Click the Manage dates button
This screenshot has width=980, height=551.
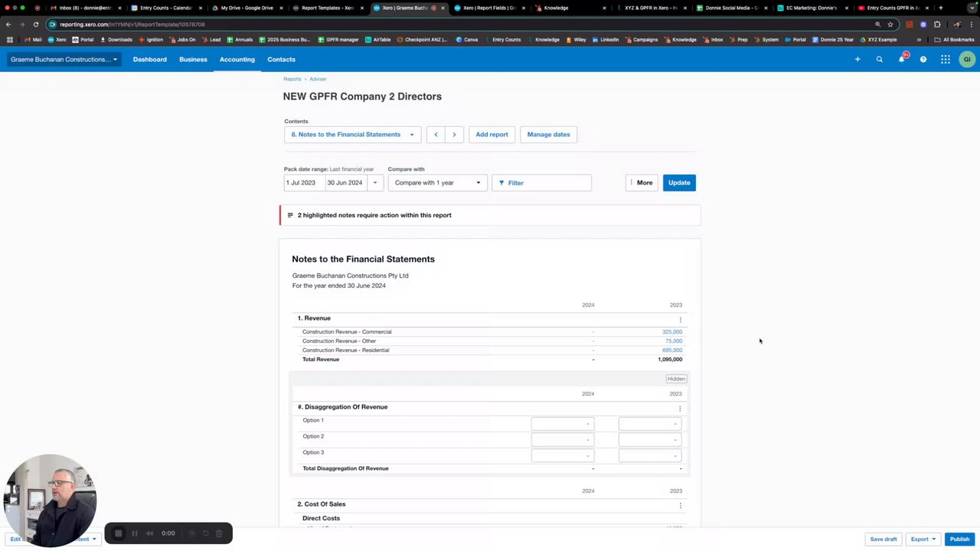click(548, 135)
